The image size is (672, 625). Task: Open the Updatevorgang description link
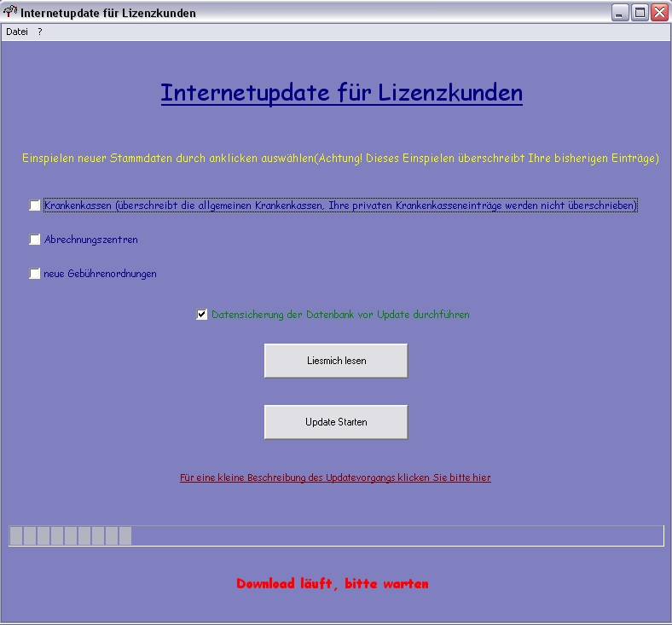(x=335, y=477)
